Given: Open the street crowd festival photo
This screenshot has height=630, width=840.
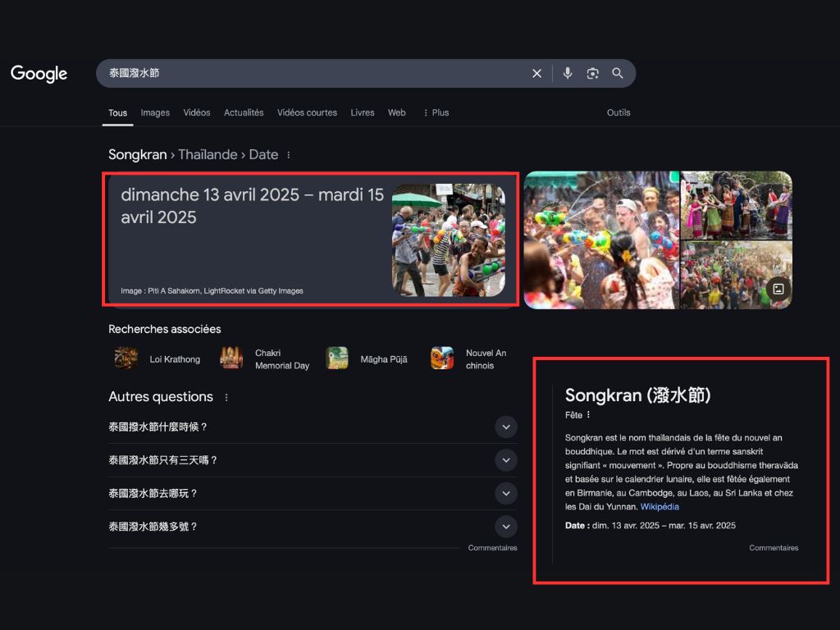Looking at the screenshot, I should [736, 275].
